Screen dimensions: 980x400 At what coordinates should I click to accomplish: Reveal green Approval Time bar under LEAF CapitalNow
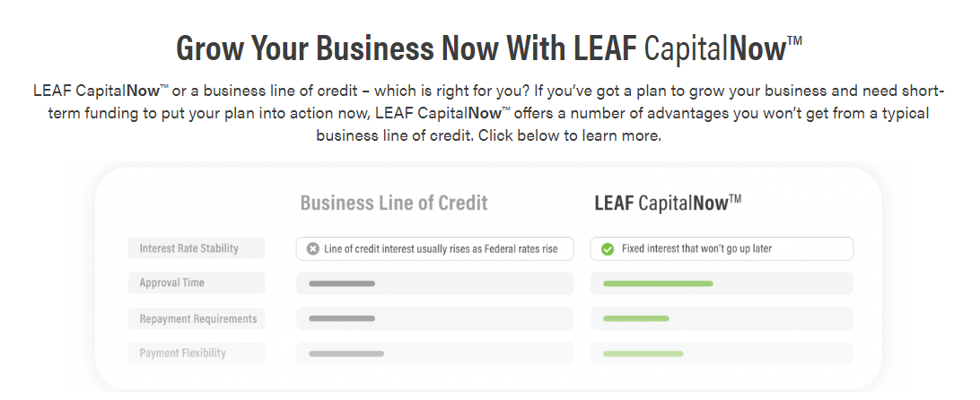tap(658, 283)
